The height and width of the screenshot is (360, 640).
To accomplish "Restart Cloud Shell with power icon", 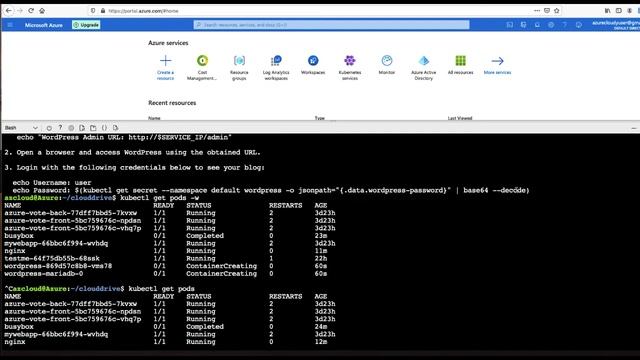I will click(x=49, y=128).
